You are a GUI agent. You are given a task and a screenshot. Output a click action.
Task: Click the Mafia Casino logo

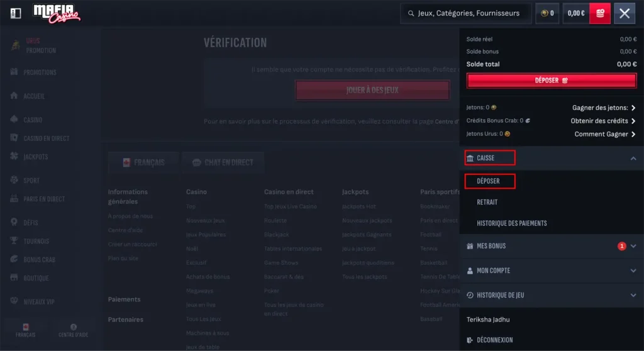point(57,14)
